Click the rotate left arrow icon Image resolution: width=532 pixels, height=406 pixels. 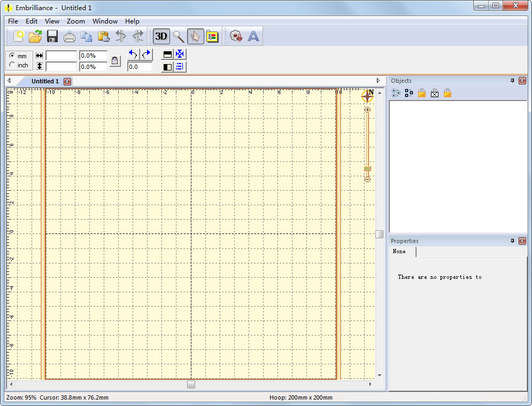point(133,54)
